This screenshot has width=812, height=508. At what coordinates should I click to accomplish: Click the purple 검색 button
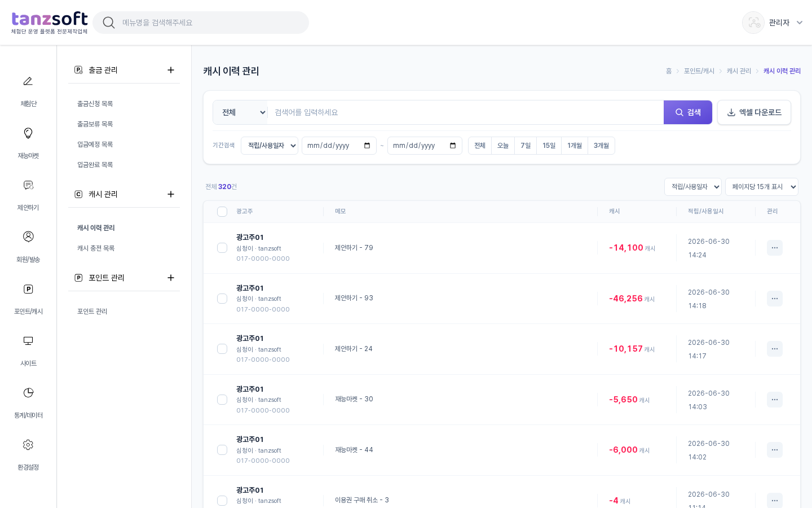[x=688, y=112]
